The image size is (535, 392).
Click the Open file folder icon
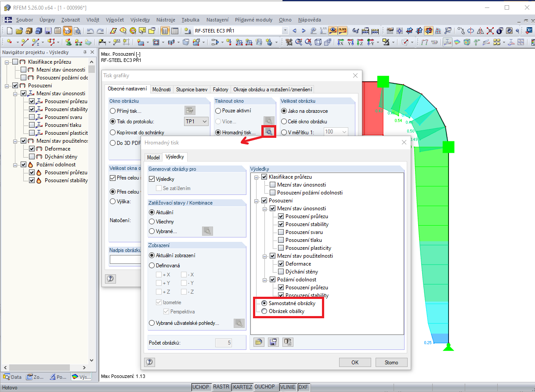[19, 31]
